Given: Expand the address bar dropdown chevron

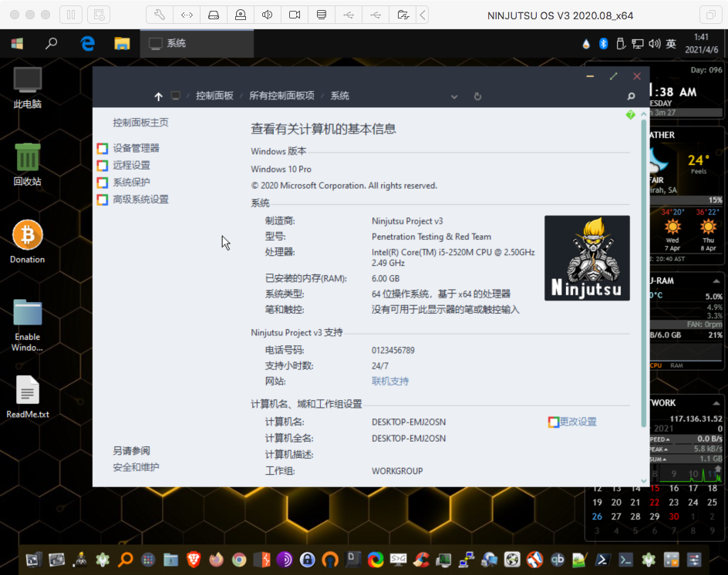Looking at the screenshot, I should (x=454, y=96).
